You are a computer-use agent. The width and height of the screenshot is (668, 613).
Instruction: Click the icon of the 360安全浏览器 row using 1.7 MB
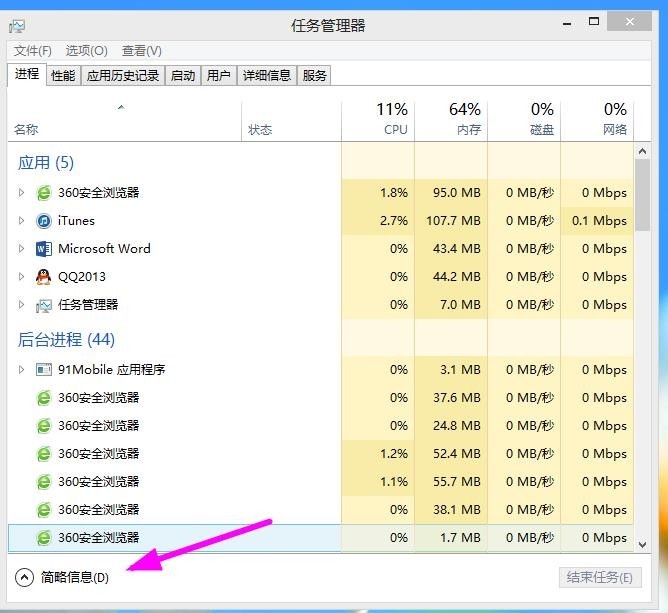(x=43, y=538)
